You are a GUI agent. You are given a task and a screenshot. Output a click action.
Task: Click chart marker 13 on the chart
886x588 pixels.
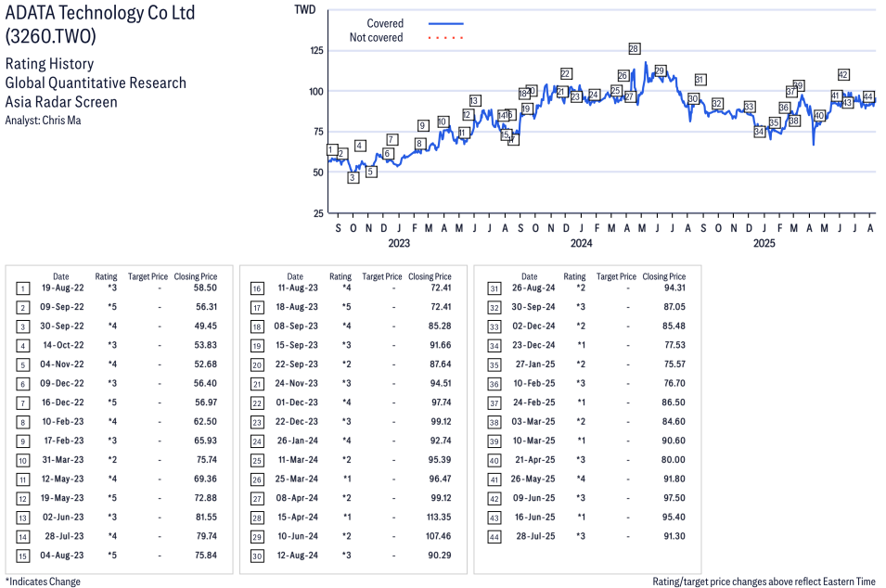(474, 100)
